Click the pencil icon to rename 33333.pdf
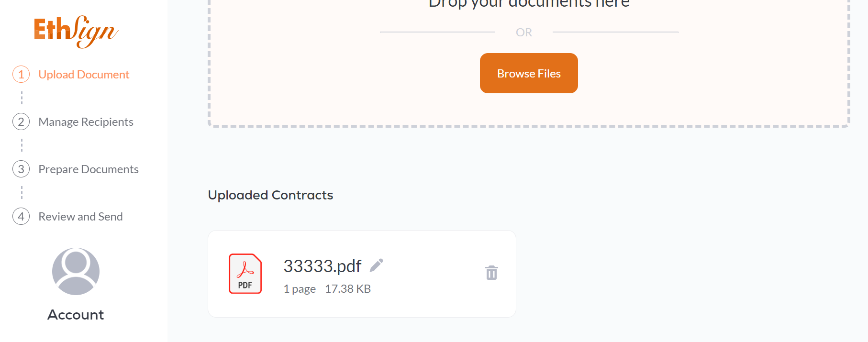Image resolution: width=868 pixels, height=342 pixels. [377, 265]
